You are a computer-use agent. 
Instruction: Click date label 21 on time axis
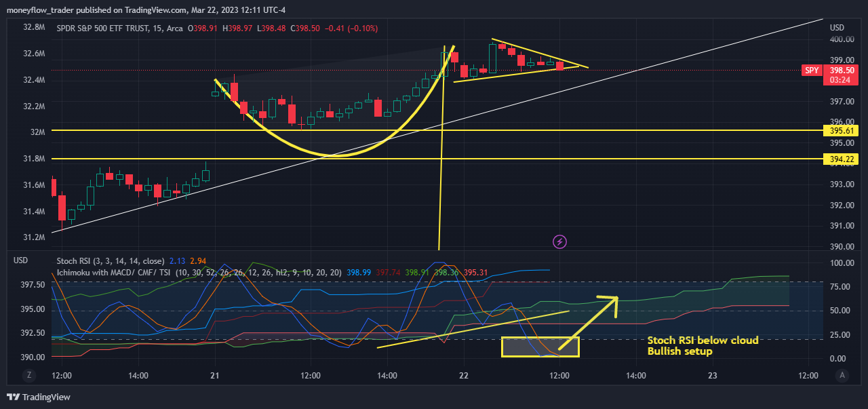[x=215, y=374]
